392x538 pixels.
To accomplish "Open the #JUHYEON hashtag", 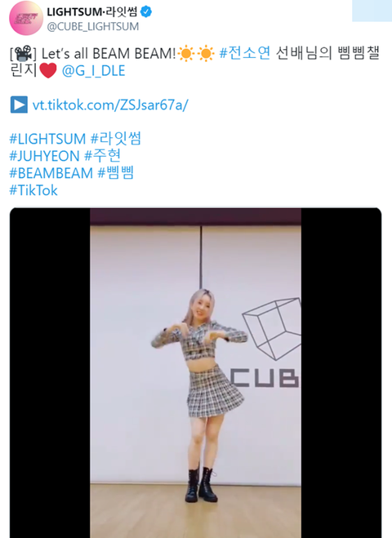I will pyautogui.click(x=44, y=156).
